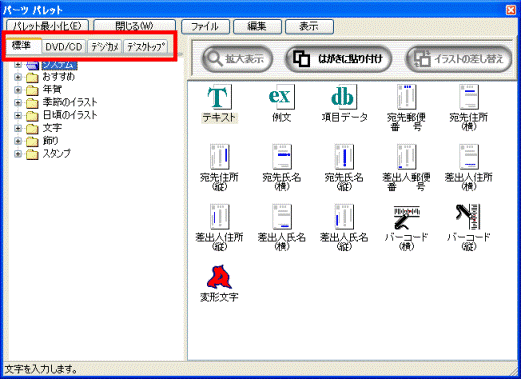Expand the 飾り folder node
The image size is (521, 379).
click(x=18, y=141)
